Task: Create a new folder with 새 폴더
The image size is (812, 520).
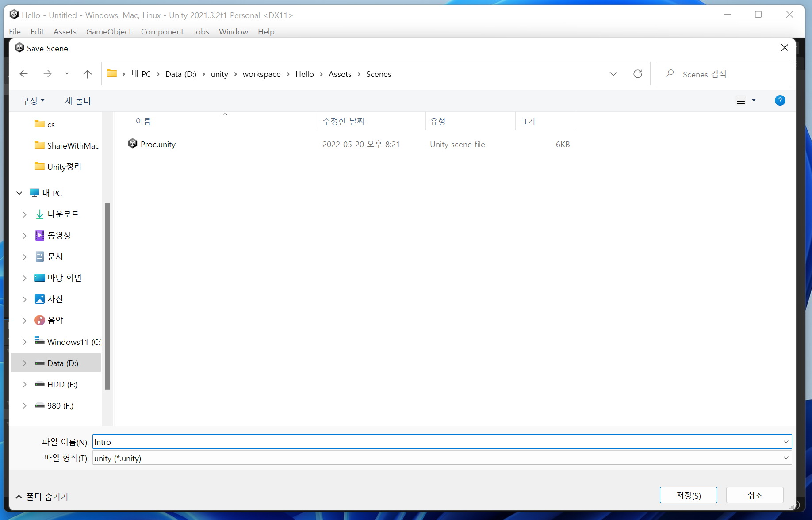Action: [78, 101]
